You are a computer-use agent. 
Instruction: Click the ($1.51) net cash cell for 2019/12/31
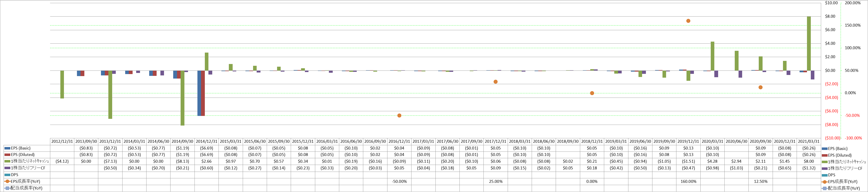pos(688,161)
